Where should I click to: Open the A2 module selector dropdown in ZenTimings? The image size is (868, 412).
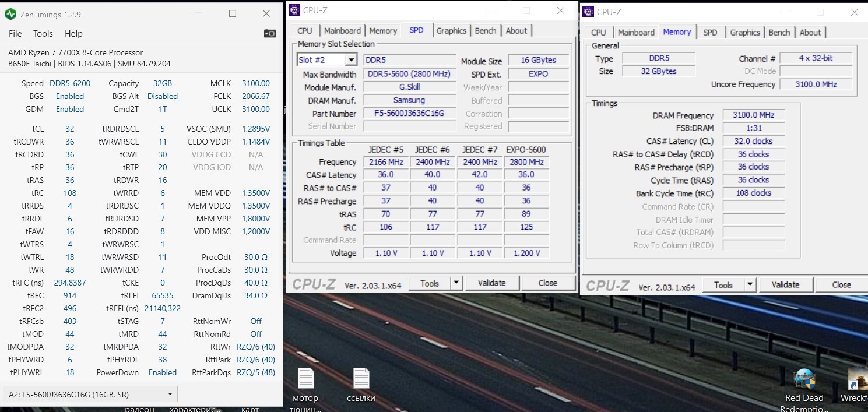(170, 395)
